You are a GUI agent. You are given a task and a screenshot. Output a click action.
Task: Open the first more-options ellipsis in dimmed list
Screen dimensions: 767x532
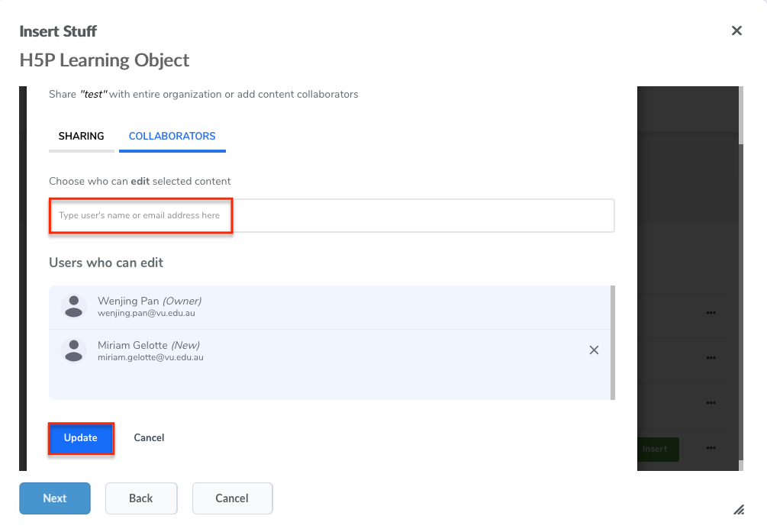click(711, 313)
